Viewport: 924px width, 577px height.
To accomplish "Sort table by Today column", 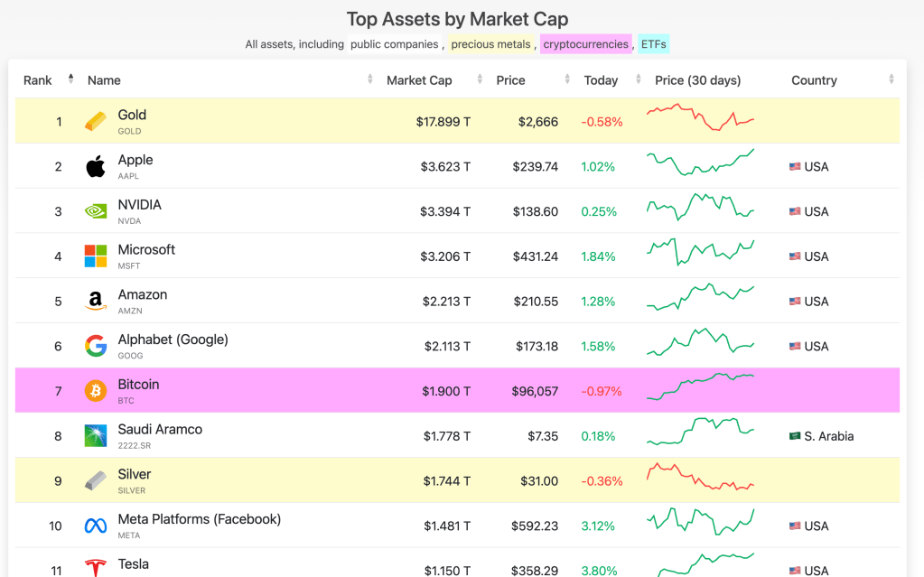I will (x=601, y=80).
